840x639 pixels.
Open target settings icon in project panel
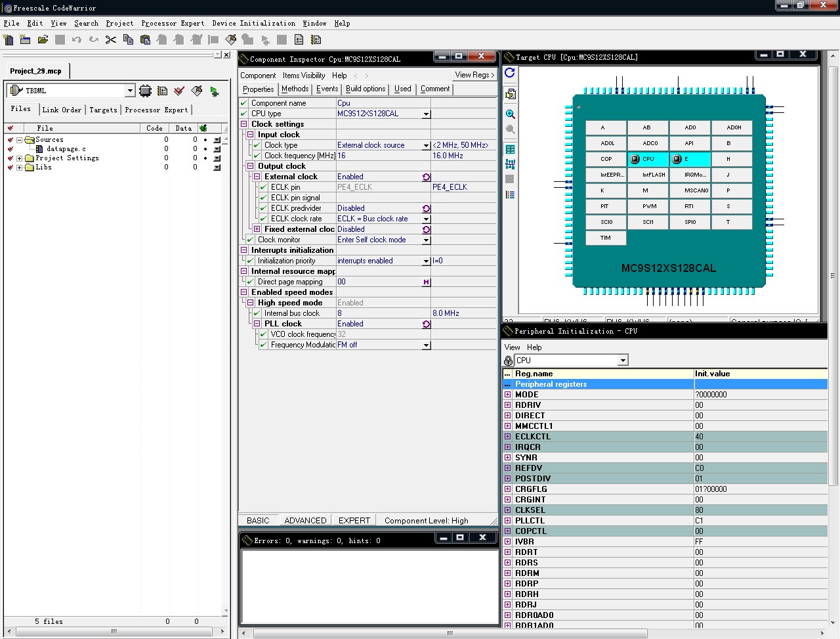pos(162,91)
